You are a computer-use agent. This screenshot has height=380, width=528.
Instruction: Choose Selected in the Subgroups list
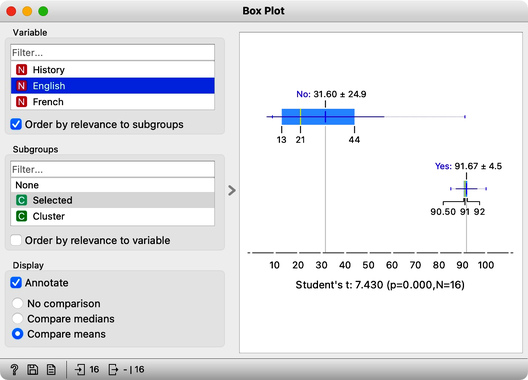[x=112, y=200]
